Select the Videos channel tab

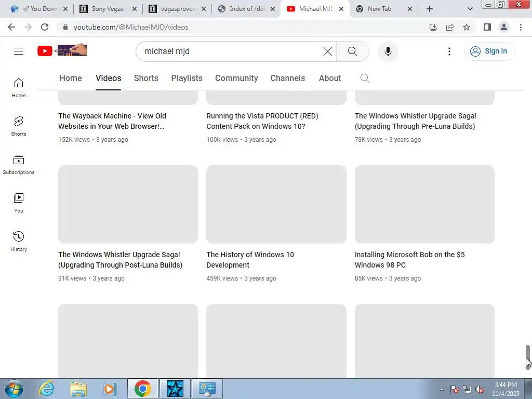pyautogui.click(x=108, y=78)
